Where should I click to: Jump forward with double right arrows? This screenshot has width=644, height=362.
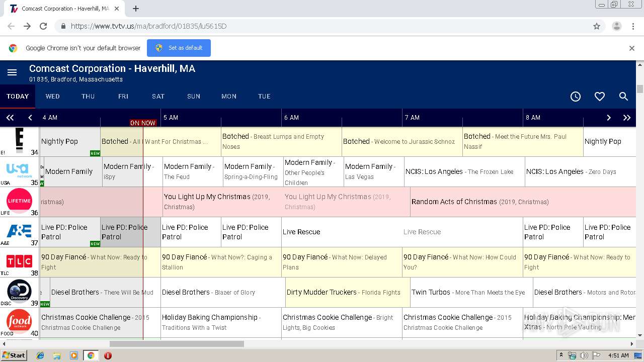[x=627, y=118]
